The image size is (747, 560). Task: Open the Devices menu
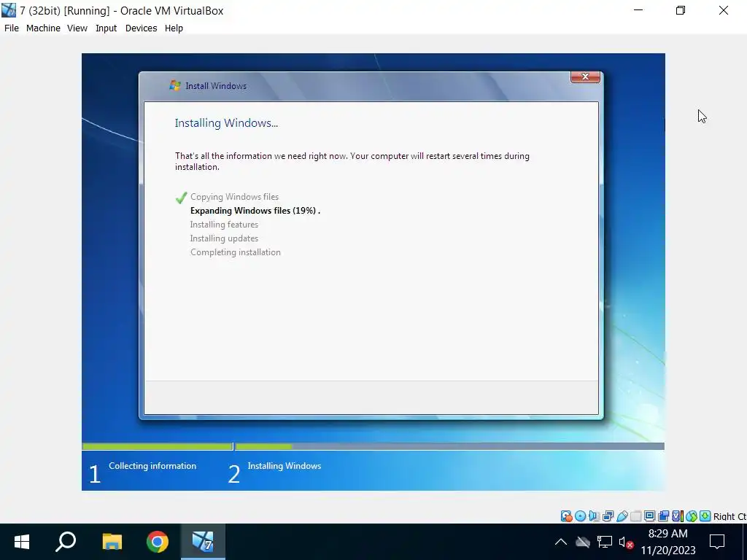(x=141, y=28)
